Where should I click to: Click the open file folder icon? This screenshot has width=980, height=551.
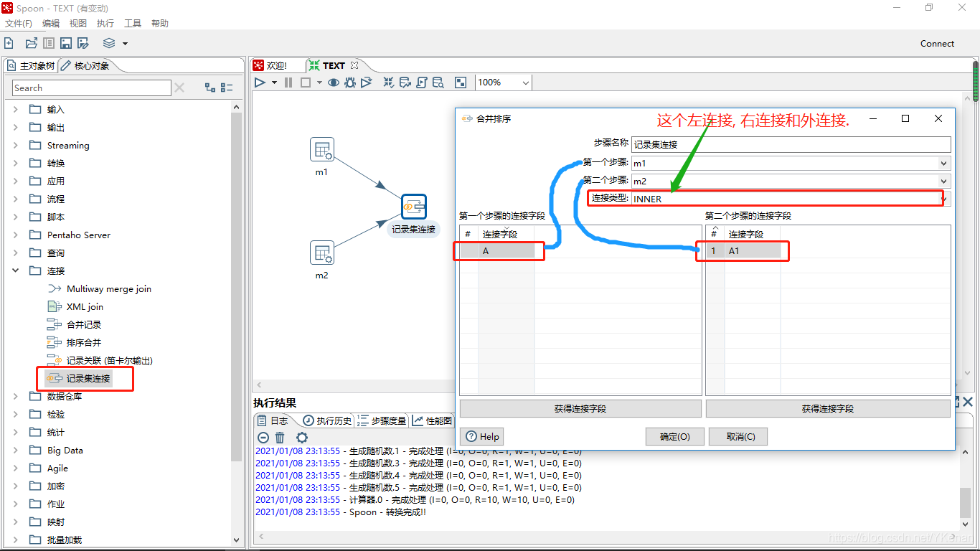tap(31, 43)
